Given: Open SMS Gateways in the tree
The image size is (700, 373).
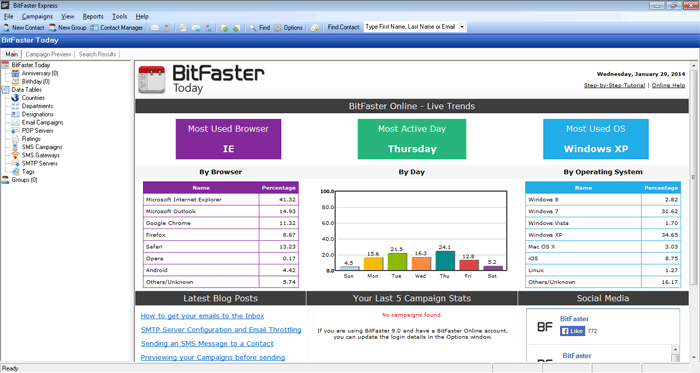Looking at the screenshot, I should coord(41,155).
